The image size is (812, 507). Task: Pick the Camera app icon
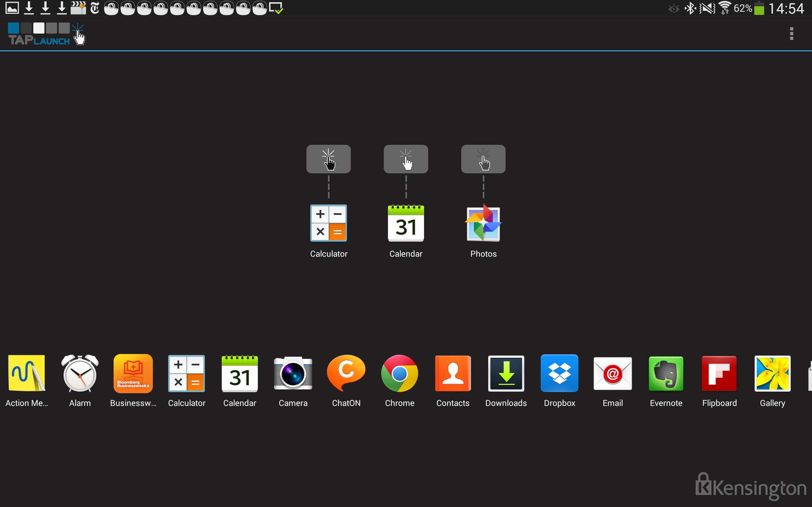[293, 373]
